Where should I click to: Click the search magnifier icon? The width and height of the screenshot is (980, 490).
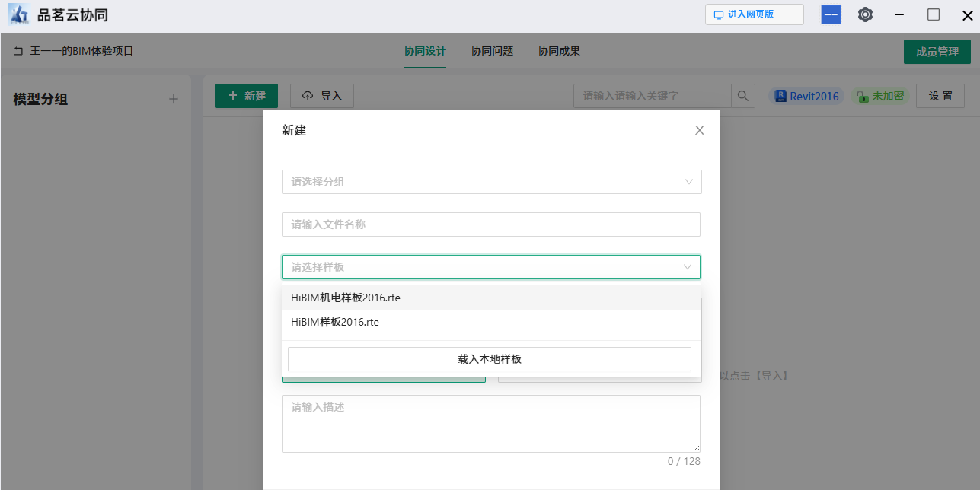click(x=743, y=96)
